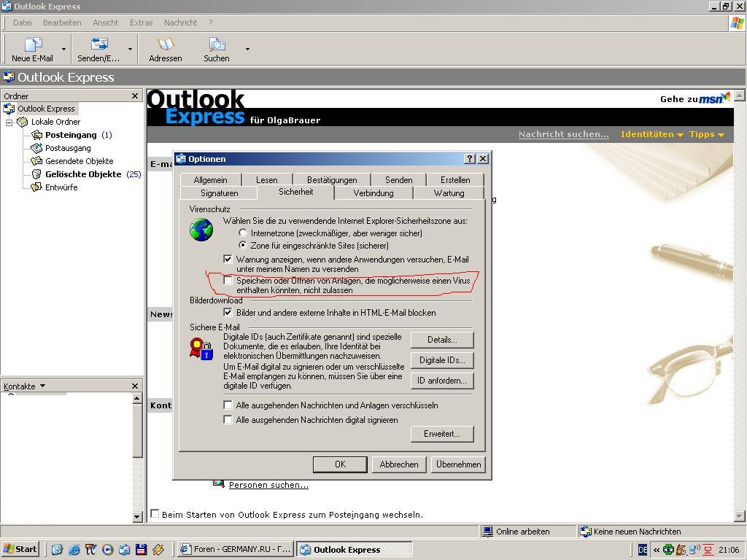
Task: Click the first quick launch icon beside Start
Action: tap(57, 550)
